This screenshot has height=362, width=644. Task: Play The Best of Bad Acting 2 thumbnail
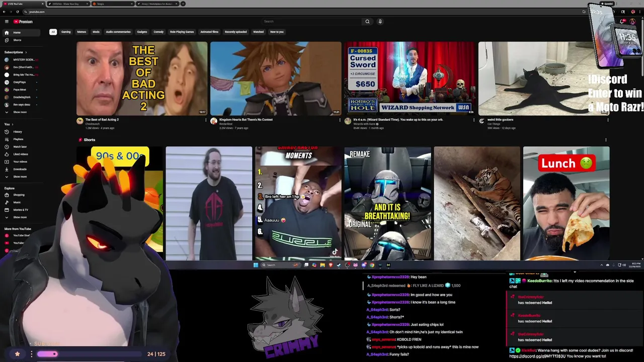pyautogui.click(x=142, y=78)
